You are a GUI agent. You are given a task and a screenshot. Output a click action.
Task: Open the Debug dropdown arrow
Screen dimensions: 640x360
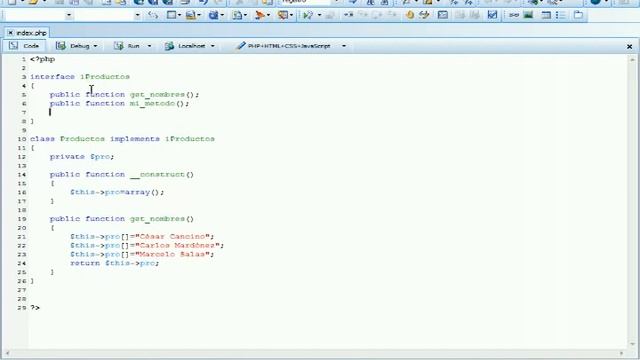(x=95, y=46)
